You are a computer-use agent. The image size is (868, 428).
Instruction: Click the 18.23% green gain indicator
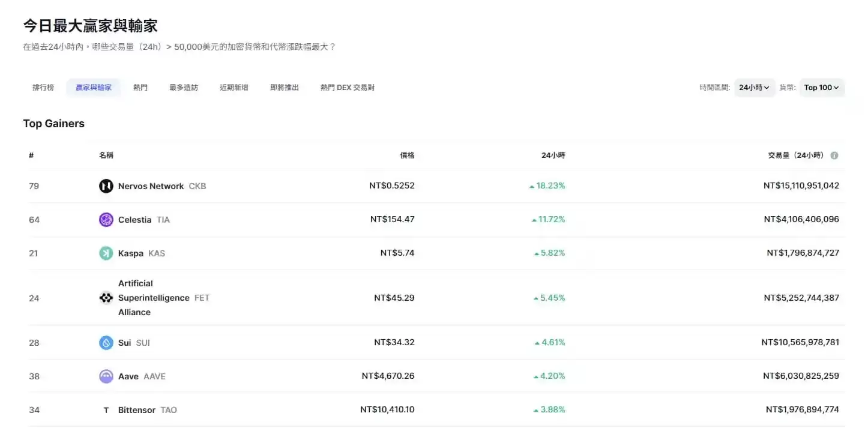pos(548,185)
